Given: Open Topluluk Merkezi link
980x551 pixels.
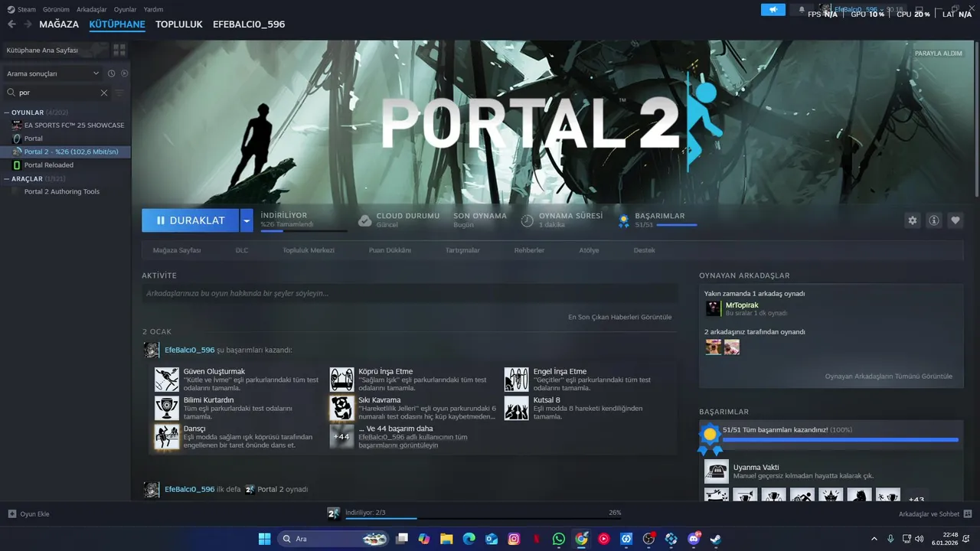Looking at the screenshot, I should coord(308,250).
